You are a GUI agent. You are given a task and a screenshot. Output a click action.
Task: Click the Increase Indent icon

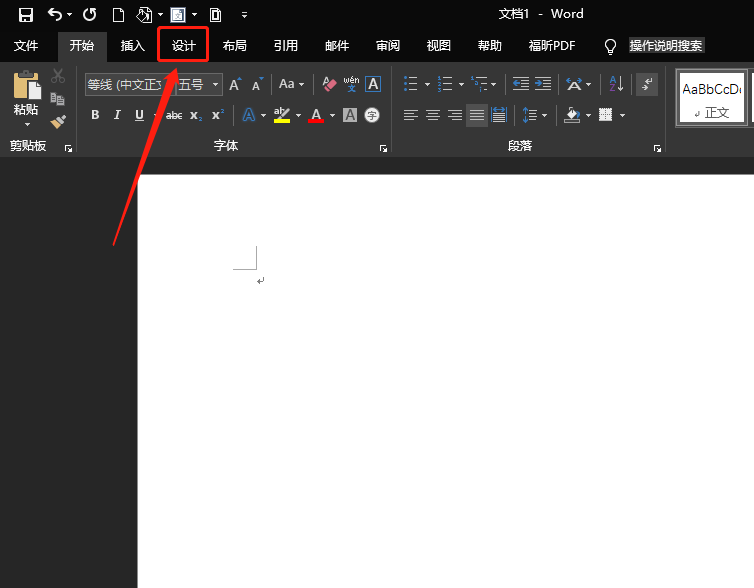click(542, 84)
